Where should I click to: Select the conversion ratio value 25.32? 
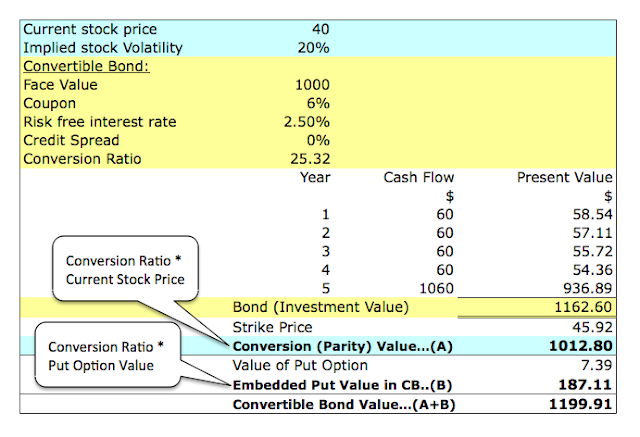pos(310,159)
